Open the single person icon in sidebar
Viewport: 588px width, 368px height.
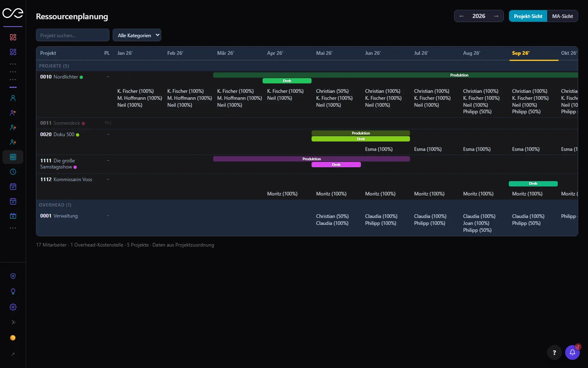point(13,98)
